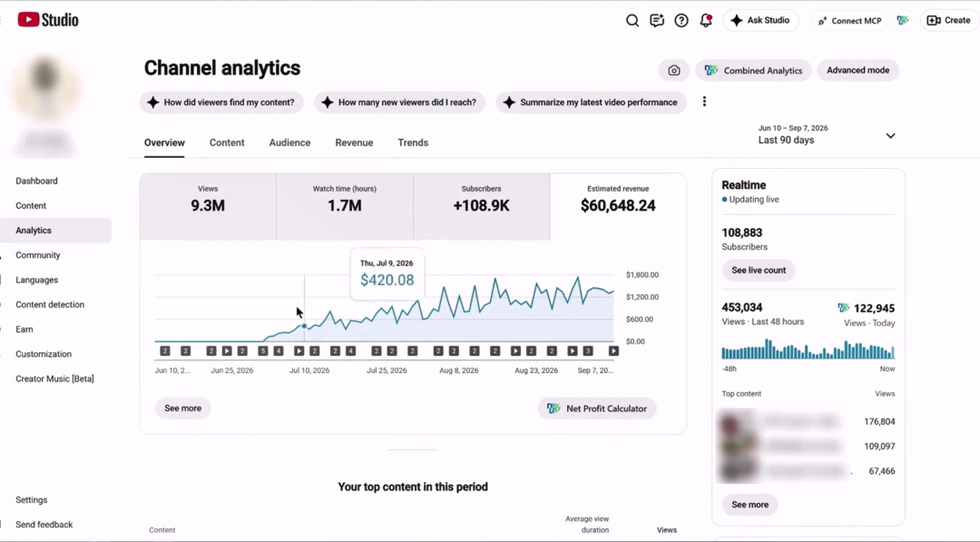Open Combined Analytics

753,71
